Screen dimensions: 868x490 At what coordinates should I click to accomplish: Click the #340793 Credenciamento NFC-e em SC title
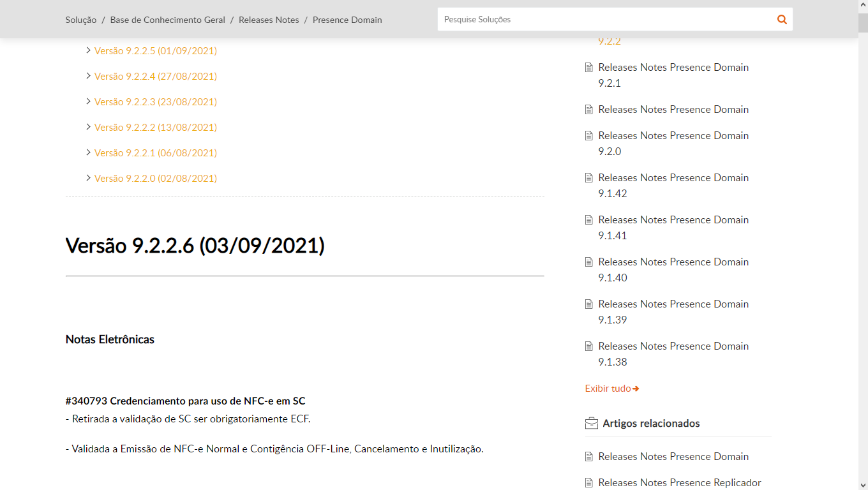click(x=185, y=401)
